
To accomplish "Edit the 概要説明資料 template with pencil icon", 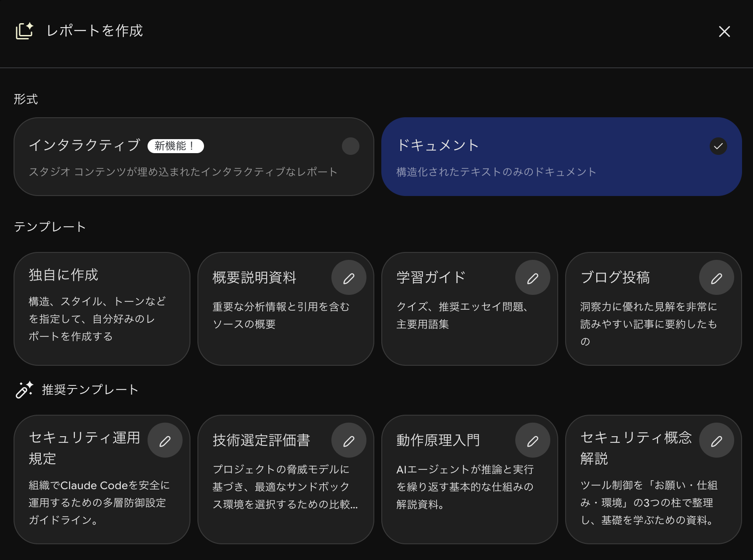I will [349, 278].
